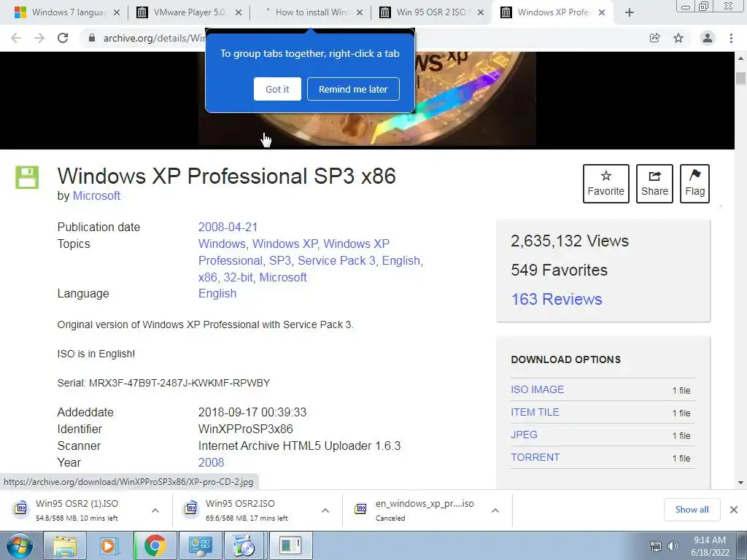Expand options for Win95 OSR2 (1).ISO download

[x=155, y=510]
